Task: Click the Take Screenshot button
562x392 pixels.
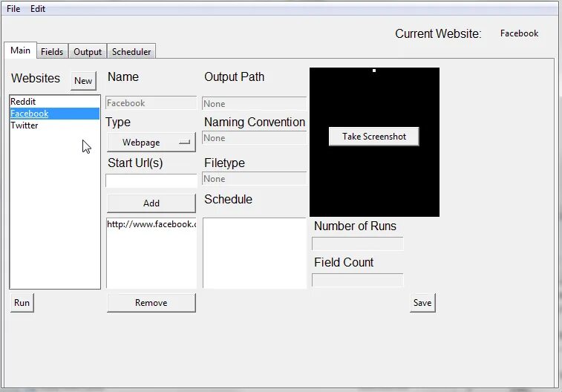Action: click(374, 136)
